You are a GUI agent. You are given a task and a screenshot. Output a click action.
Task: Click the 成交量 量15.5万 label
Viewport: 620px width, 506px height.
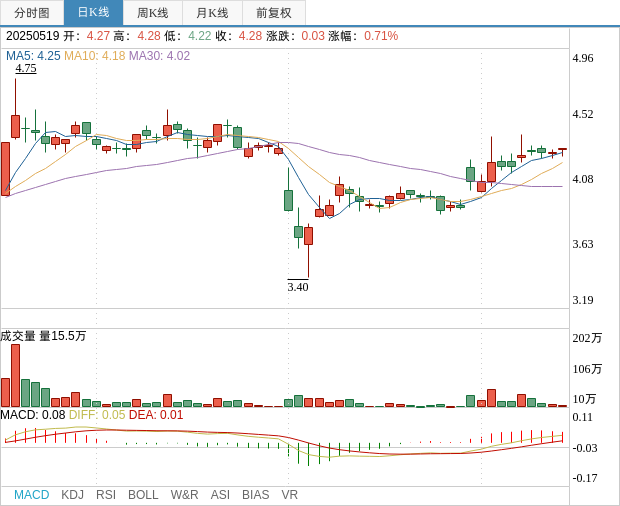point(43,336)
